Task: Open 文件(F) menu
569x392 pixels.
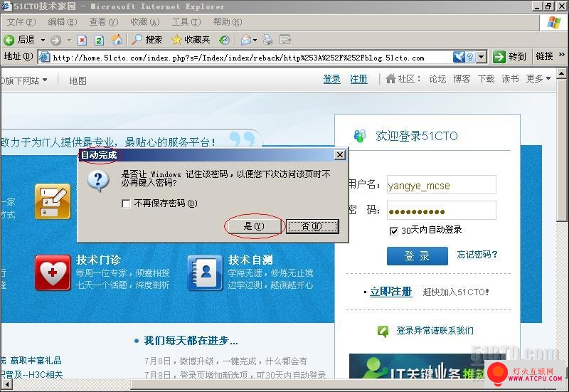Action: 21,22
